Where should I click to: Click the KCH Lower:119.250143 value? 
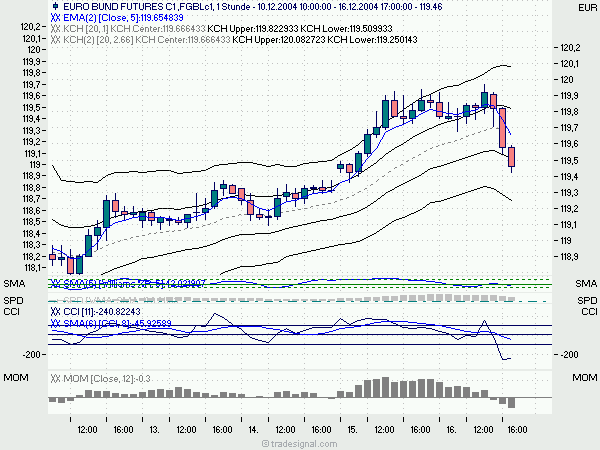pyautogui.click(x=372, y=40)
